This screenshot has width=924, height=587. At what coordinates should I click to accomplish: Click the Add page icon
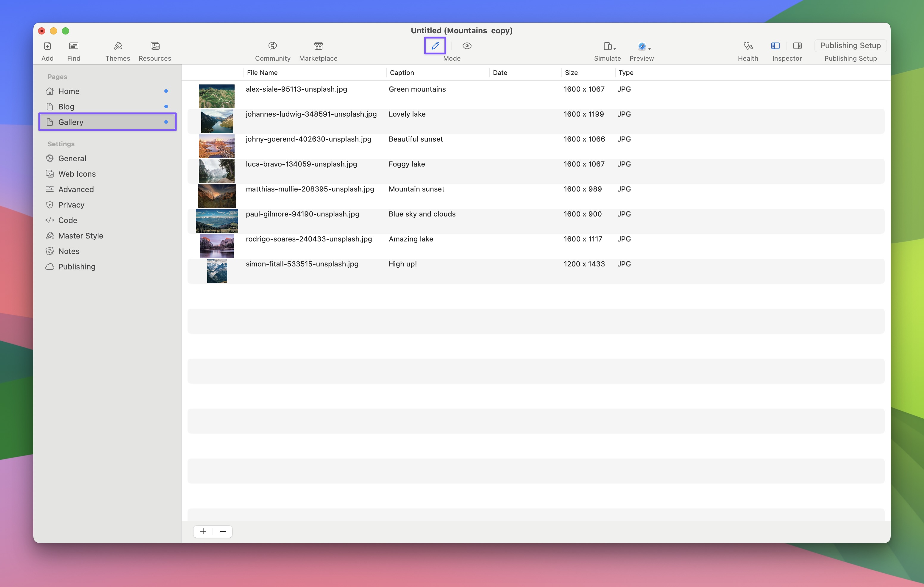48,46
